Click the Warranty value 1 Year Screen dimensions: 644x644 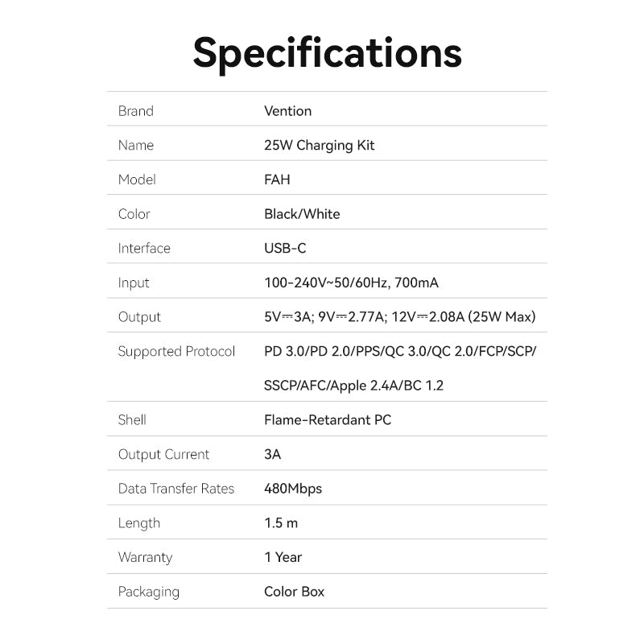pyautogui.click(x=283, y=557)
